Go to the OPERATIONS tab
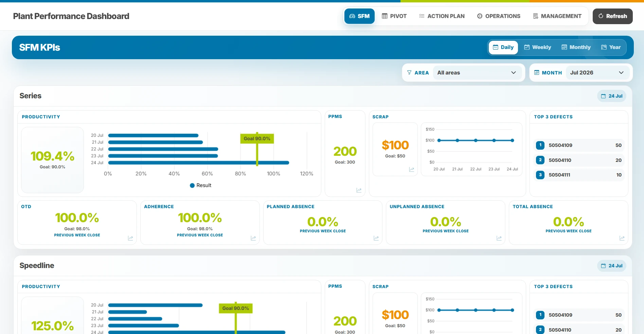The image size is (644, 334). tap(498, 16)
